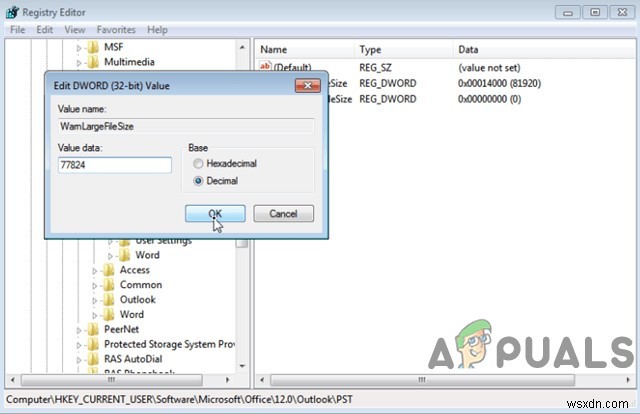Screen dimensions: 640x414
Task: Select the Word folder icon above Access
Action: tap(124, 255)
